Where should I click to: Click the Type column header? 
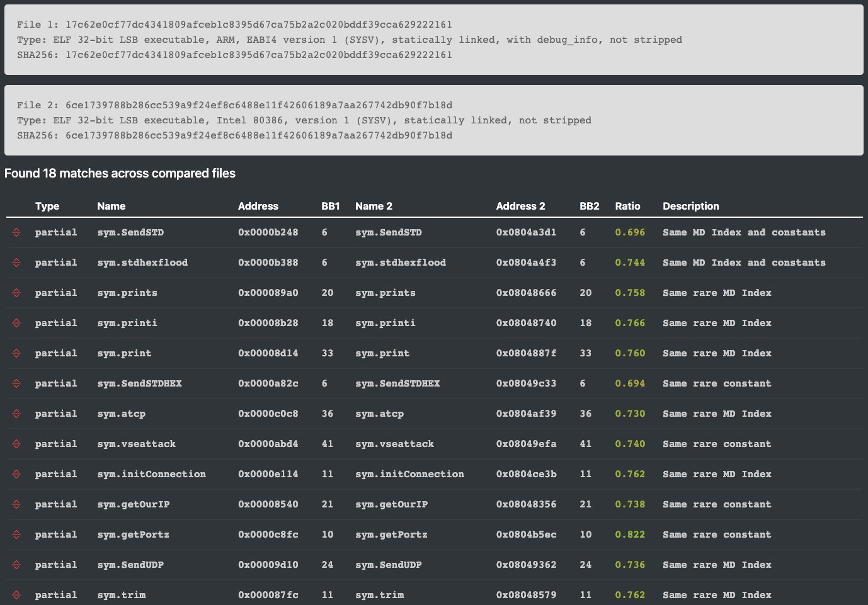47,206
